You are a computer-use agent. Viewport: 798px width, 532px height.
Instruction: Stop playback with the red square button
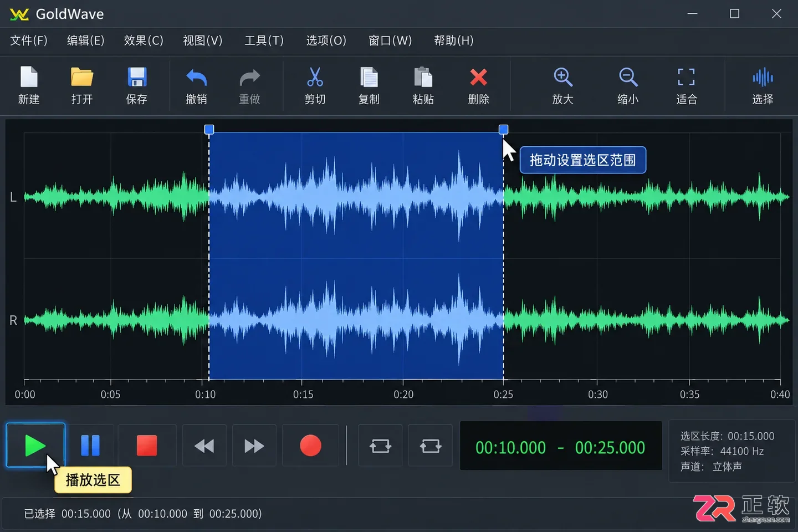(x=147, y=446)
